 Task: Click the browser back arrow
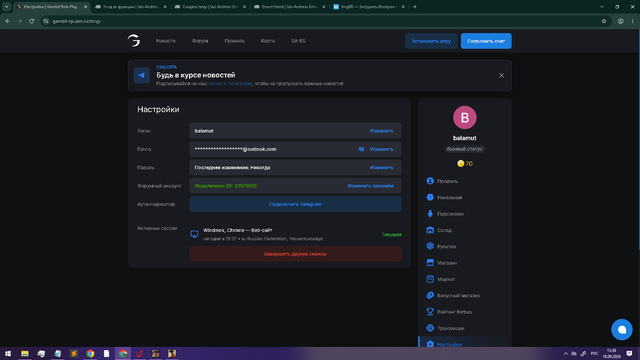8,21
